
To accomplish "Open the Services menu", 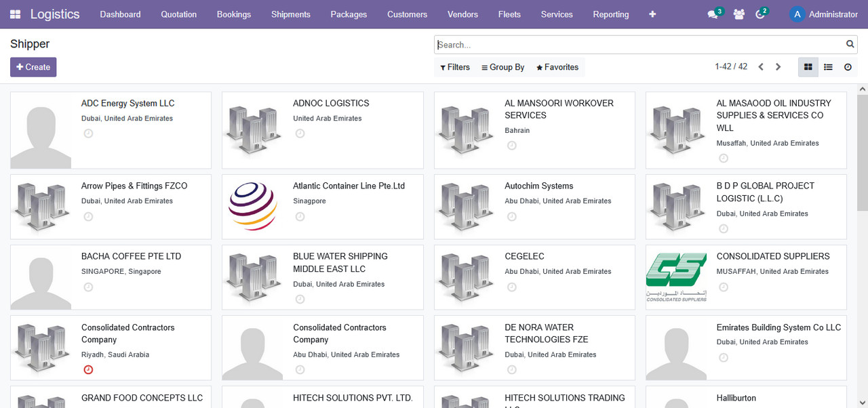I will [557, 14].
